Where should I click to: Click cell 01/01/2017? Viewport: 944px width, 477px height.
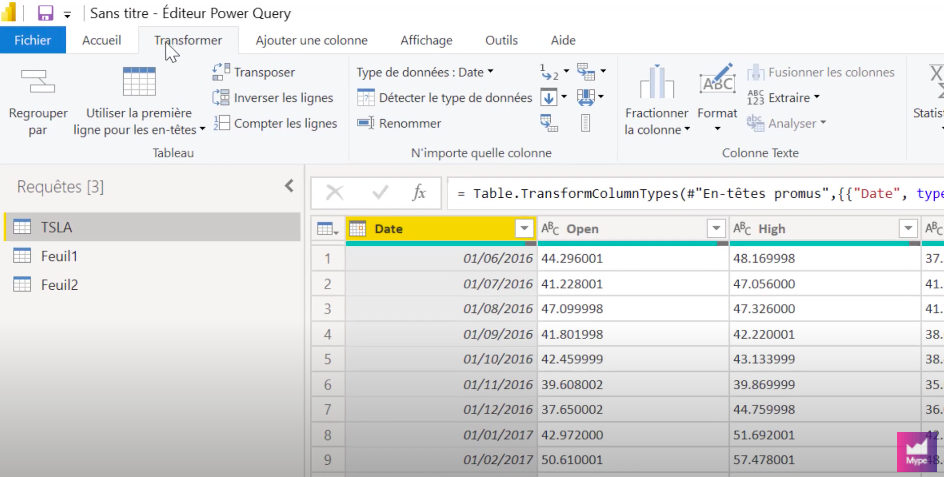tap(441, 434)
